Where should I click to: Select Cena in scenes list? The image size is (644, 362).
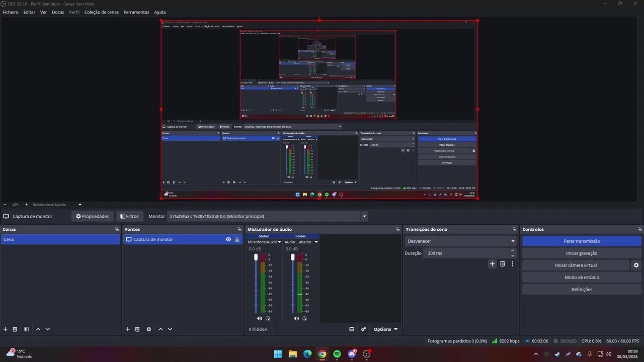coord(60,239)
